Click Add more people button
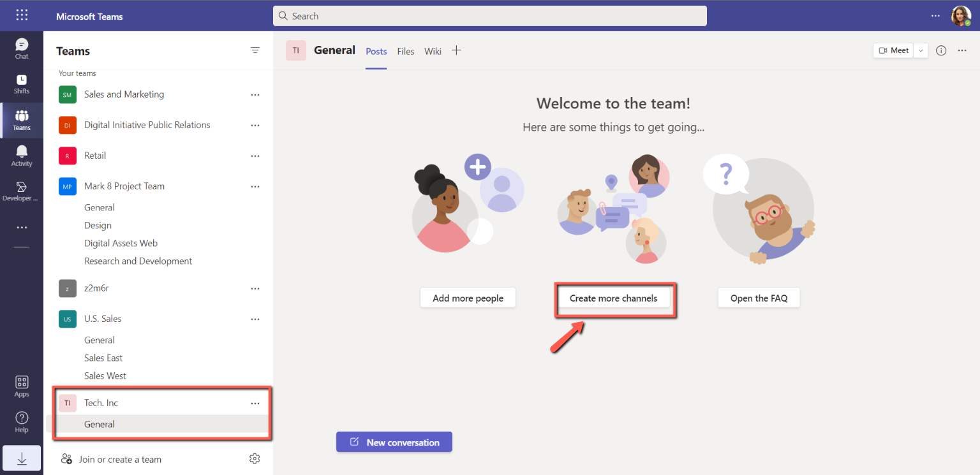This screenshot has height=475, width=980. coord(468,298)
